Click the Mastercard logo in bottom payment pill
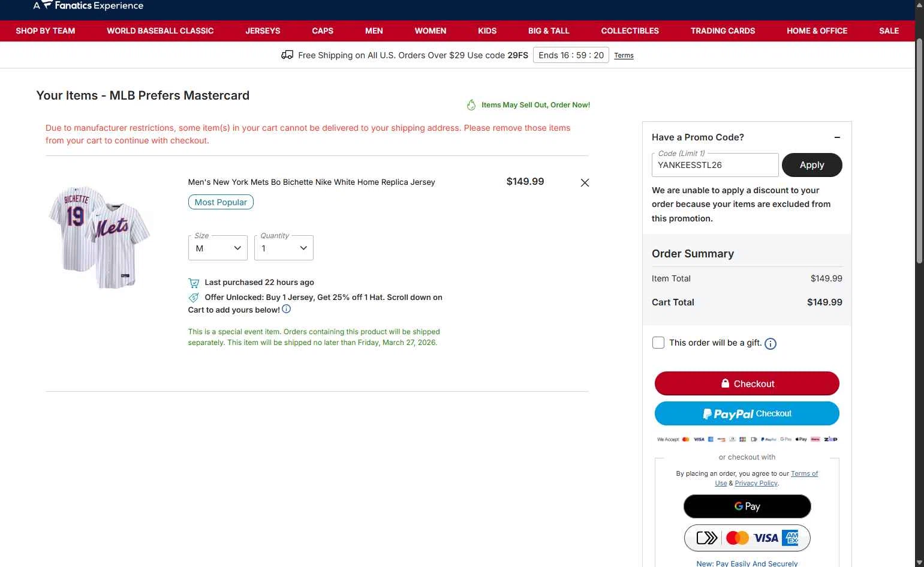 click(x=738, y=538)
